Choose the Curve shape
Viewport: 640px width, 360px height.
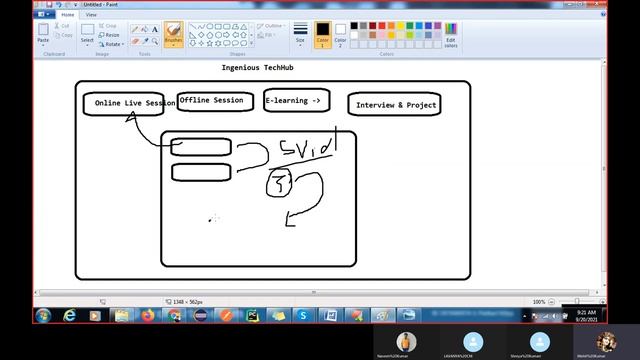pyautogui.click(x=201, y=27)
